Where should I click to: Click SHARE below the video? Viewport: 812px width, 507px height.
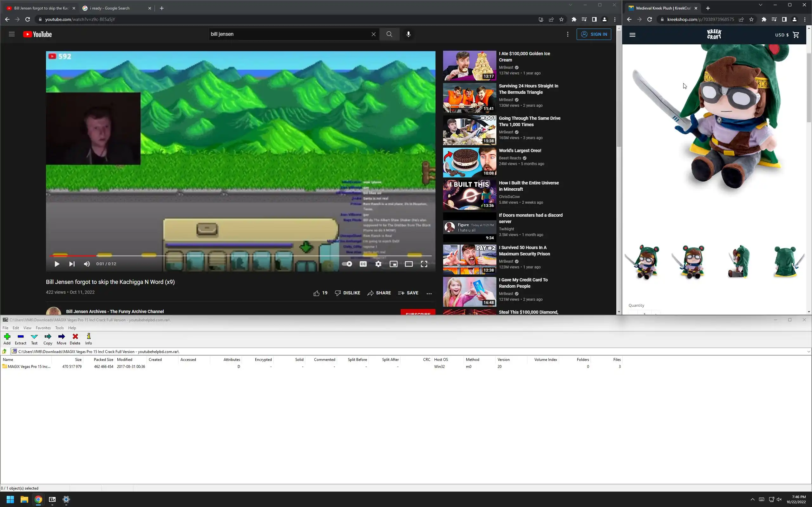click(379, 293)
